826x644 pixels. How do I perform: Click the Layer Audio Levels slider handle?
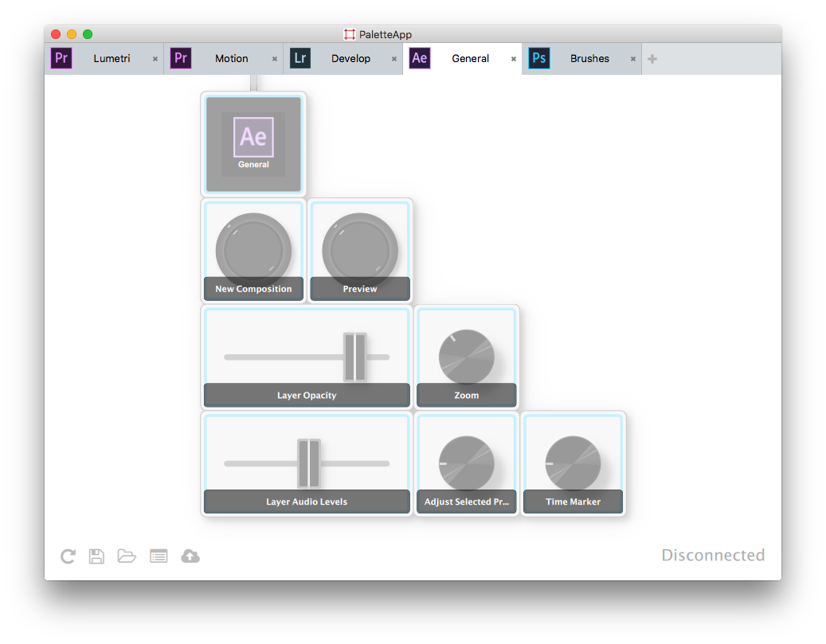(x=309, y=463)
